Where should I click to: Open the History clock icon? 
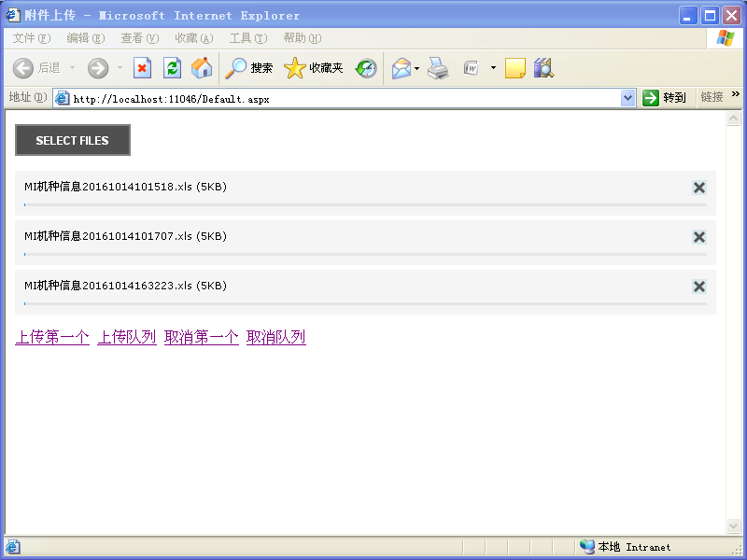coord(366,68)
